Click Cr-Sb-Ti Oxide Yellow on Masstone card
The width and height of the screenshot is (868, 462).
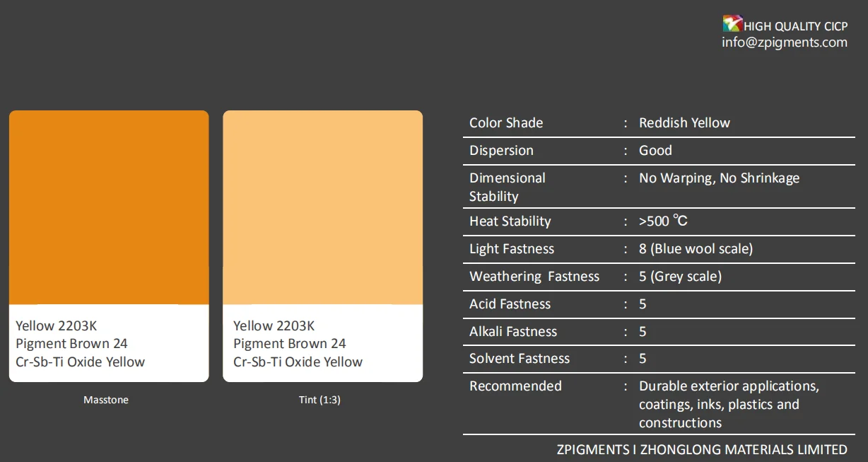coord(80,362)
